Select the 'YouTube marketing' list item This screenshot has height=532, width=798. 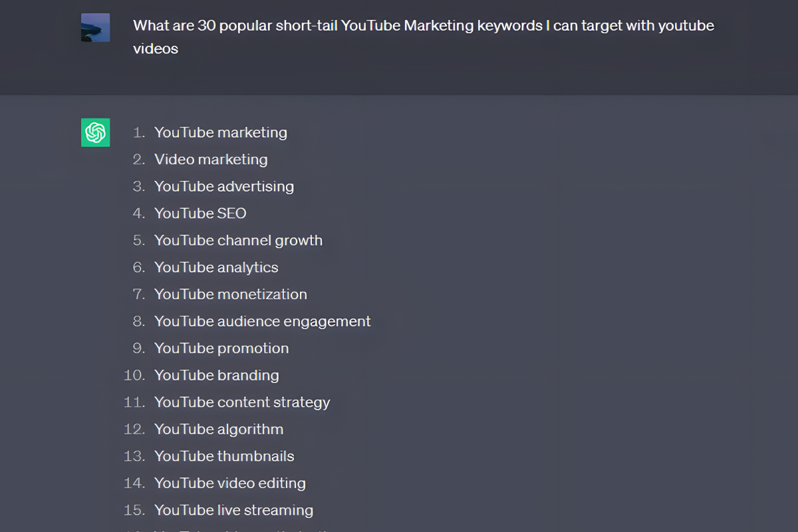[x=220, y=132]
